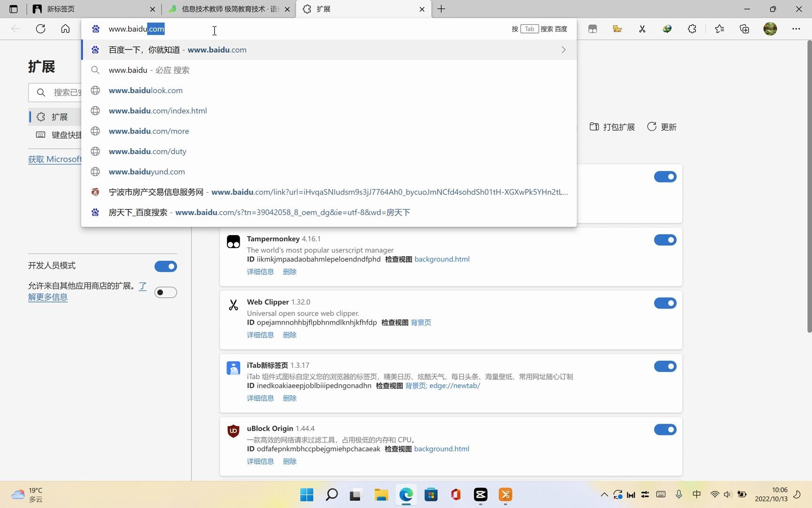Click the address bar URL field
Image resolution: width=812 pixels, height=508 pixels.
(301, 29)
